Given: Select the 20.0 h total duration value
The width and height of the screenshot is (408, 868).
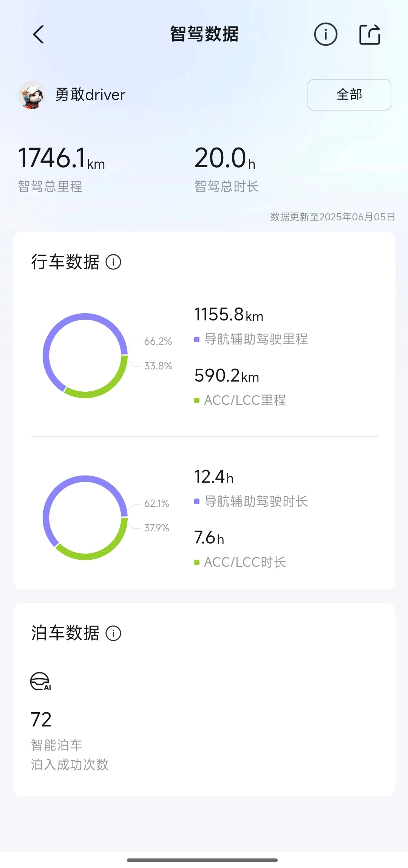Looking at the screenshot, I should tap(225, 158).
